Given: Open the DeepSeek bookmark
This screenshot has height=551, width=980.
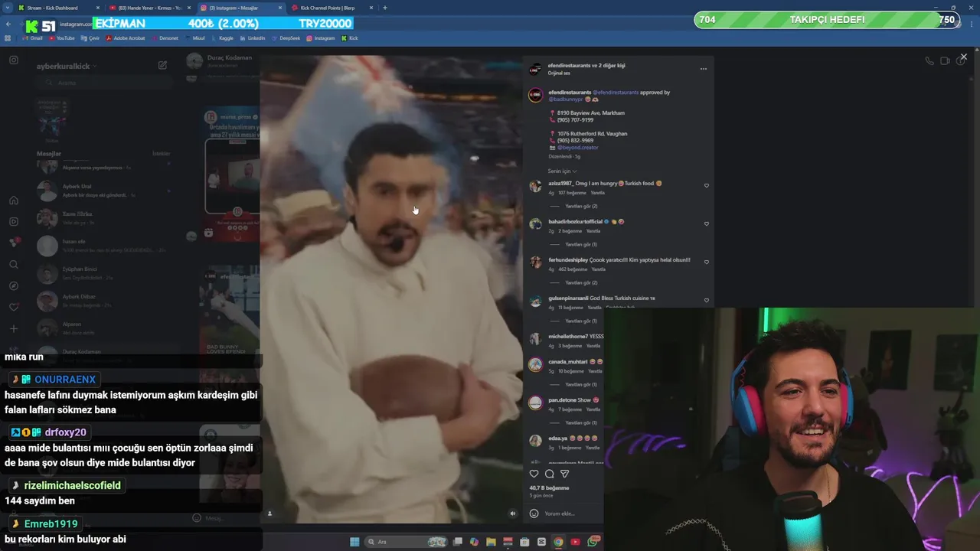Looking at the screenshot, I should pos(286,37).
